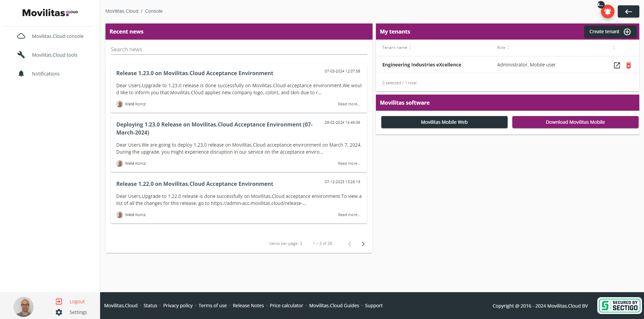Open Price calculator footer link
Viewport: 644px width, 319px height.
pyautogui.click(x=287, y=306)
